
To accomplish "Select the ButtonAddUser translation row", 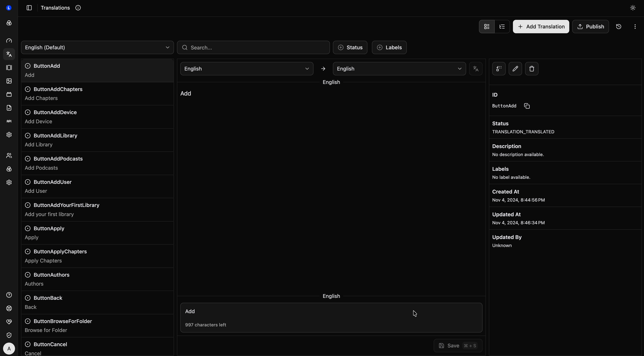I will tap(97, 186).
